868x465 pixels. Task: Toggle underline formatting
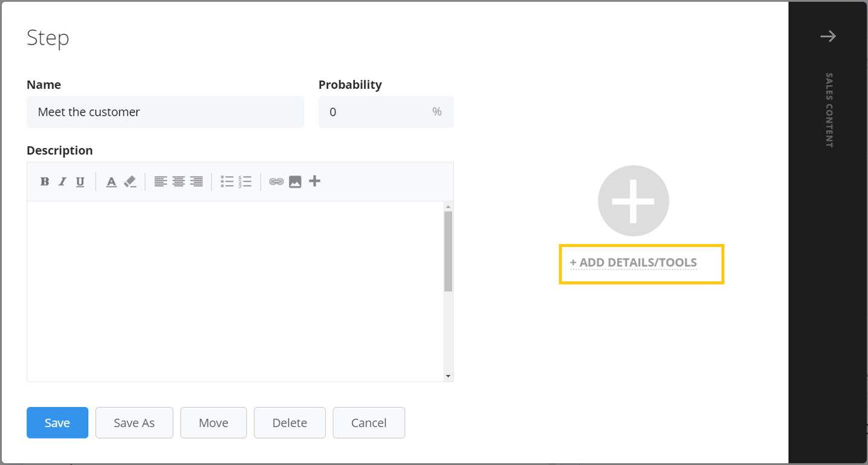(80, 181)
